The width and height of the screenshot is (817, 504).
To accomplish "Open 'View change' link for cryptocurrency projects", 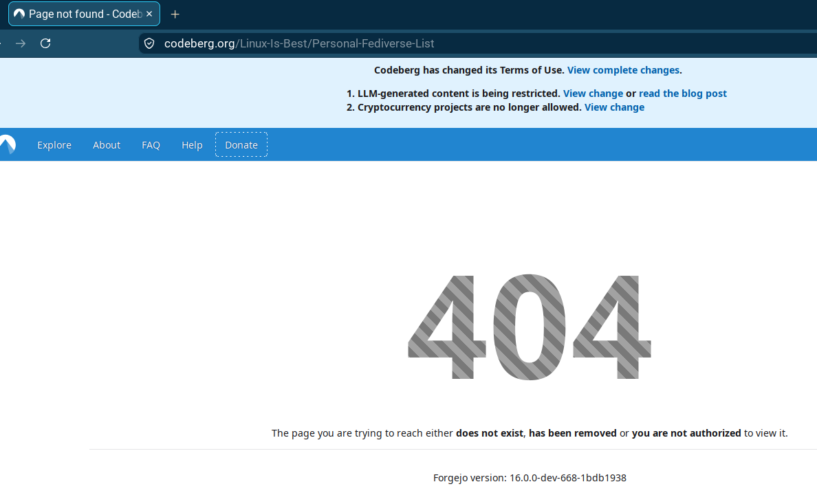I will [x=614, y=107].
